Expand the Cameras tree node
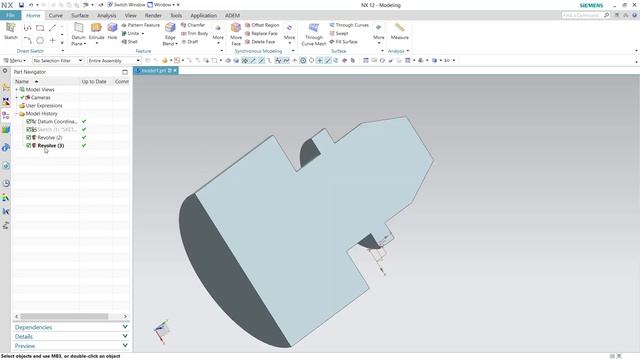Viewport: 640px width, 360px height. pos(17,98)
